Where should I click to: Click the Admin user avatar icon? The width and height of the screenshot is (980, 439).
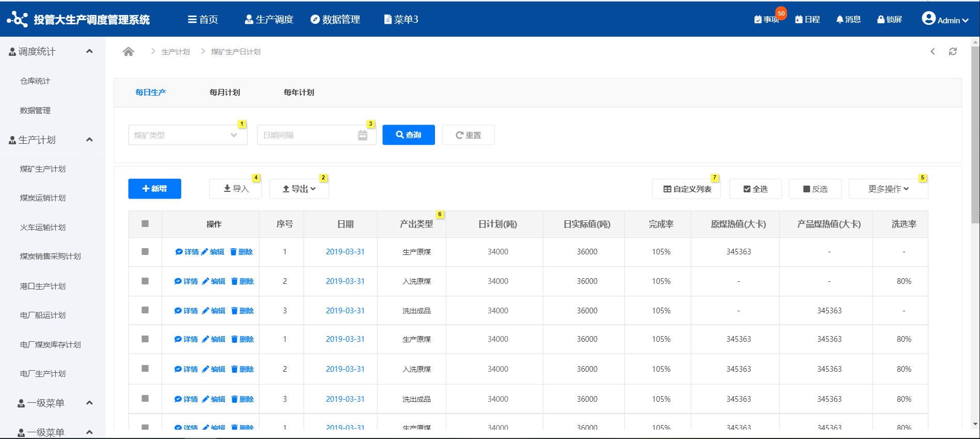point(929,18)
